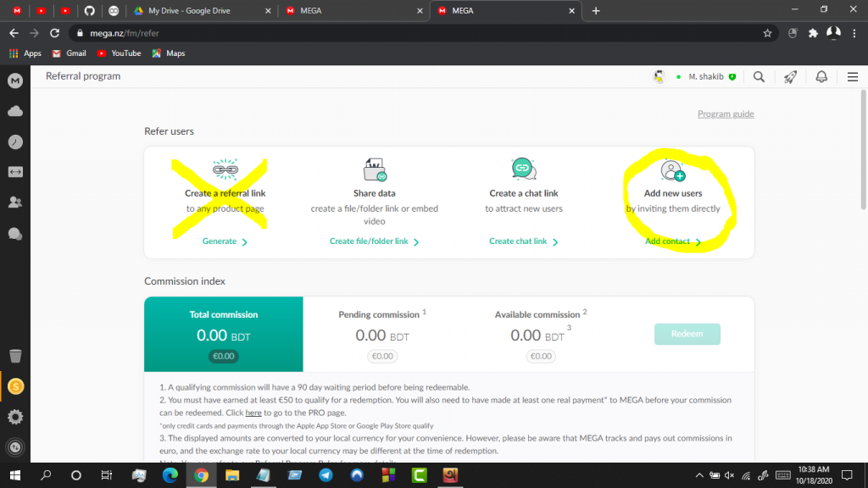The width and height of the screenshot is (868, 488).
Task: Click the bottom circular sidebar icon
Action: (15, 447)
